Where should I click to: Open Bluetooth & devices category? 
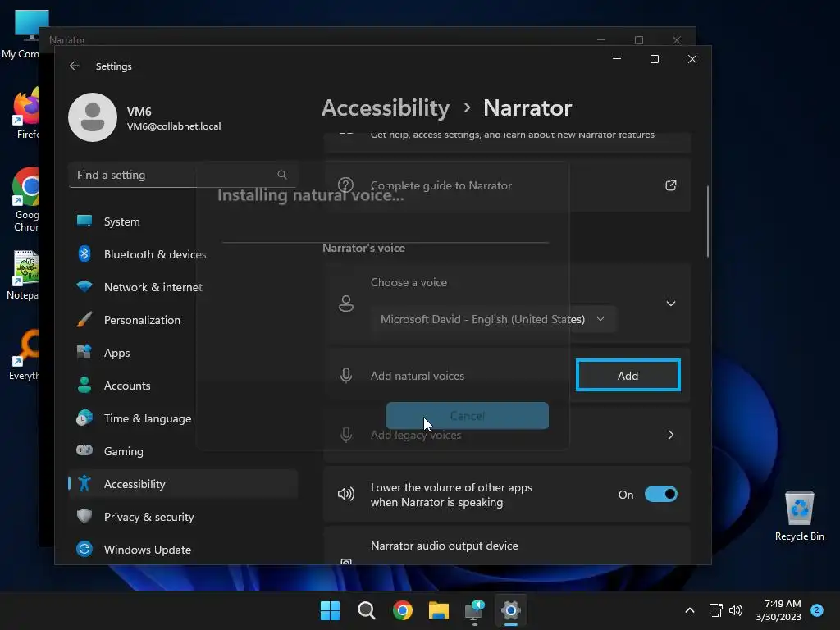pyautogui.click(x=183, y=254)
